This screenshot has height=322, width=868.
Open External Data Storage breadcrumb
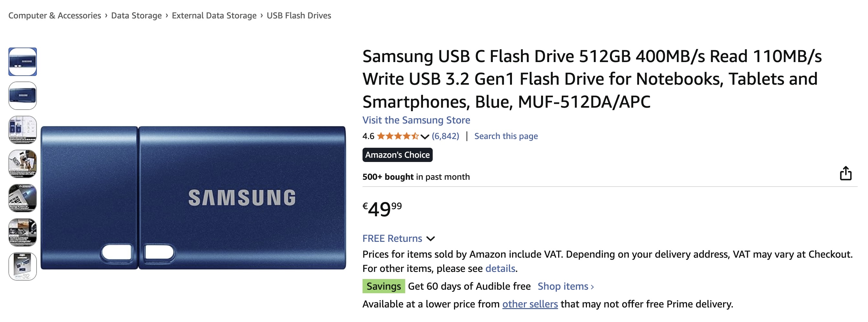tap(214, 16)
